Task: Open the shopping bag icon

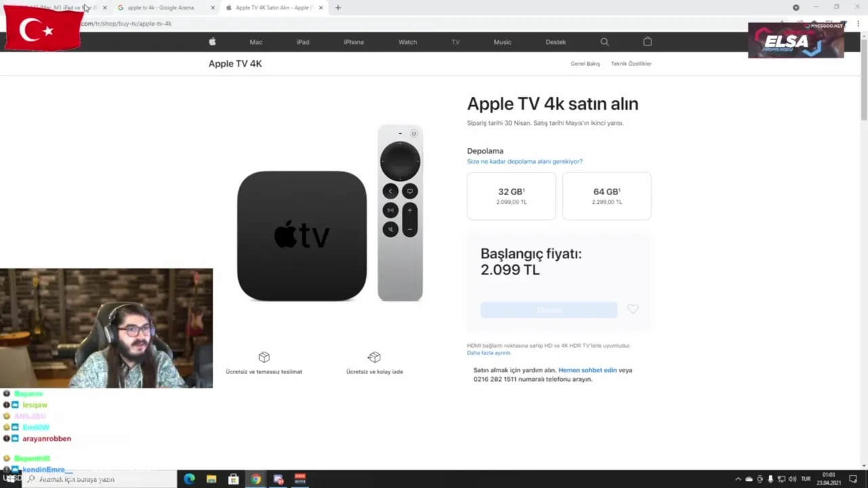Action: [648, 41]
